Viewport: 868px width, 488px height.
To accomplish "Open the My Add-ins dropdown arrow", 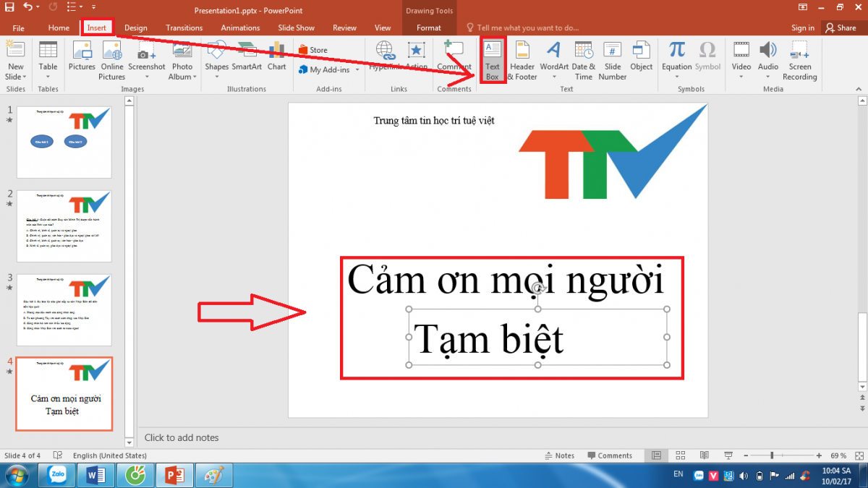I will point(355,70).
